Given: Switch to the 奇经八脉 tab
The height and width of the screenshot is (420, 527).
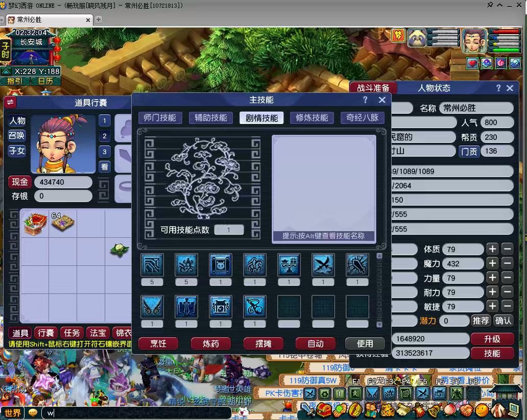Looking at the screenshot, I should click(363, 118).
